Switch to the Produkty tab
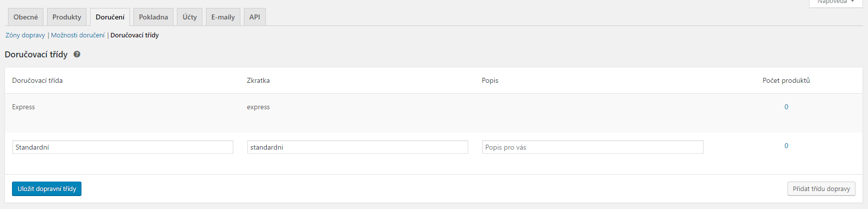868x209 pixels. [66, 17]
